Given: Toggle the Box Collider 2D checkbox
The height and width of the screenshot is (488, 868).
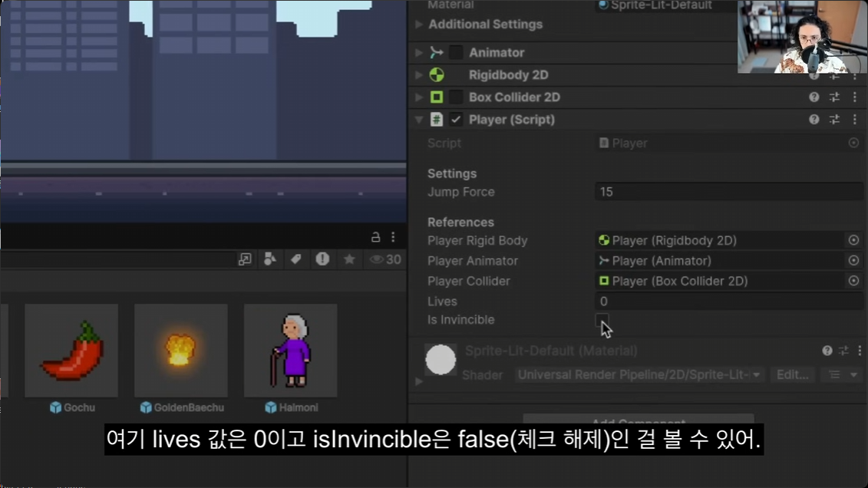Looking at the screenshot, I should pyautogui.click(x=456, y=97).
